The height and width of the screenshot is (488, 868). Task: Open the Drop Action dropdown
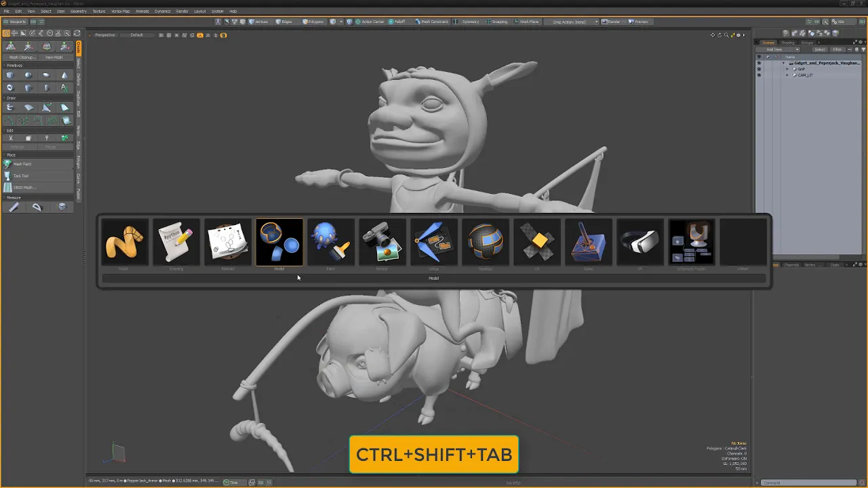[x=573, y=22]
